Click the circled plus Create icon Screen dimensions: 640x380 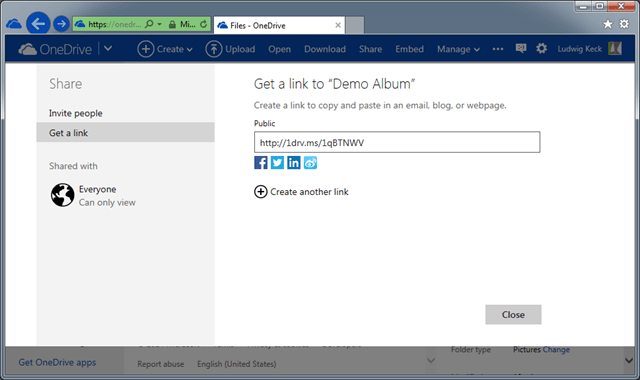[145, 49]
